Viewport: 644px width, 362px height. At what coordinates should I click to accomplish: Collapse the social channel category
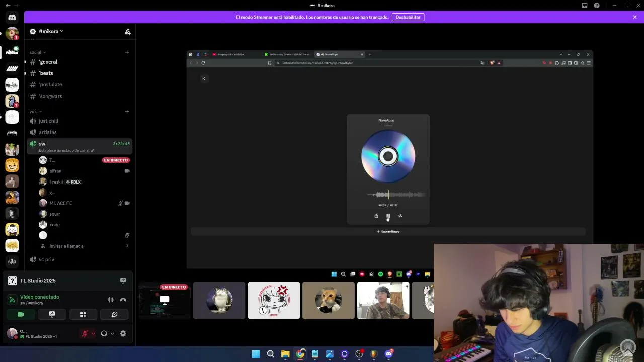[x=37, y=52]
